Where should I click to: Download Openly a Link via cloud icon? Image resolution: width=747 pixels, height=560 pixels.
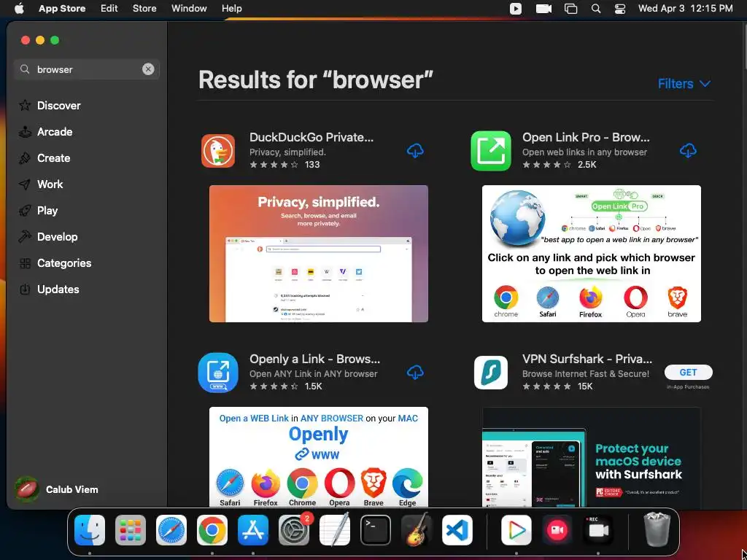pos(415,373)
